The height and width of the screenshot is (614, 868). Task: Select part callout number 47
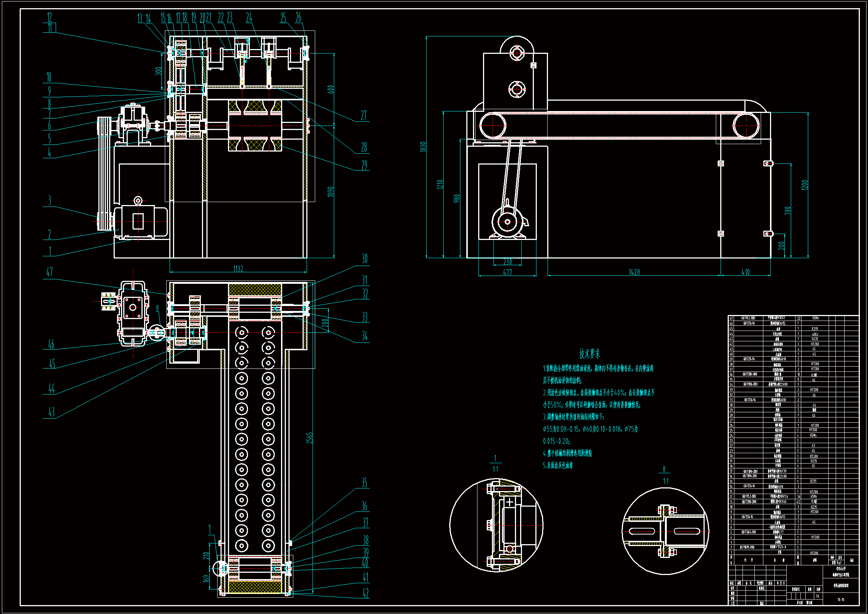coord(49,272)
